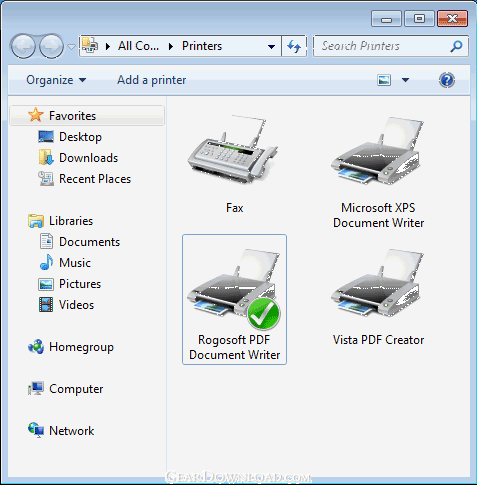Open Downloads from Favorites
Image resolution: width=477 pixels, height=485 pixels.
pyautogui.click(x=89, y=158)
